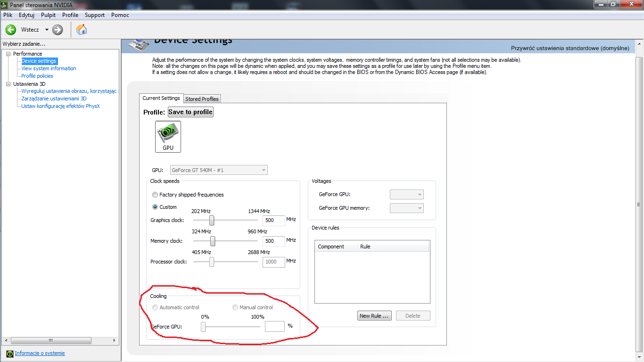
Task: Switch to the Current Settings tab
Action: (161, 98)
